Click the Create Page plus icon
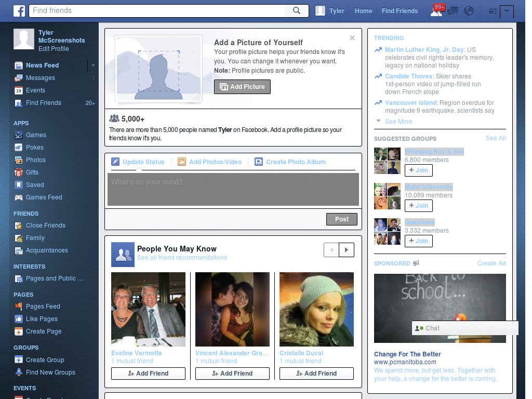Viewport: 532px width, 399px height. coord(19,331)
